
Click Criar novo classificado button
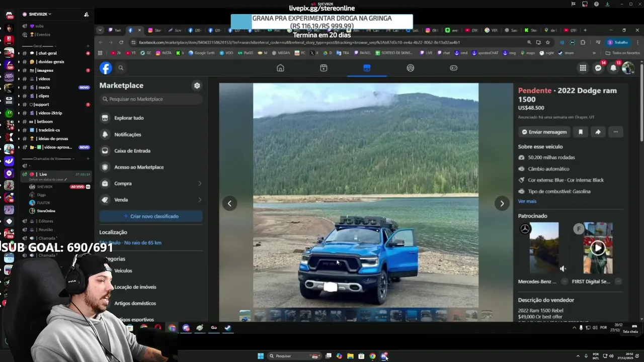click(x=151, y=216)
